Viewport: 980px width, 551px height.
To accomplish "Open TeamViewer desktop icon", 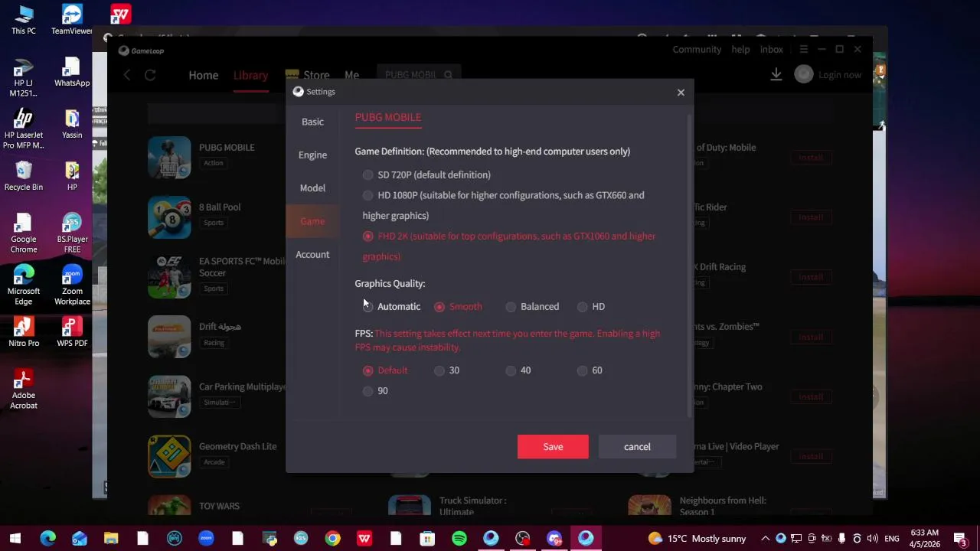I will (x=72, y=21).
